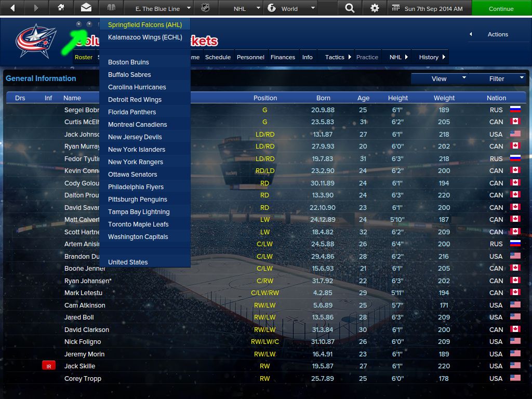This screenshot has height=399, width=532.
Task: Open the Info tab
Action: (x=308, y=57)
